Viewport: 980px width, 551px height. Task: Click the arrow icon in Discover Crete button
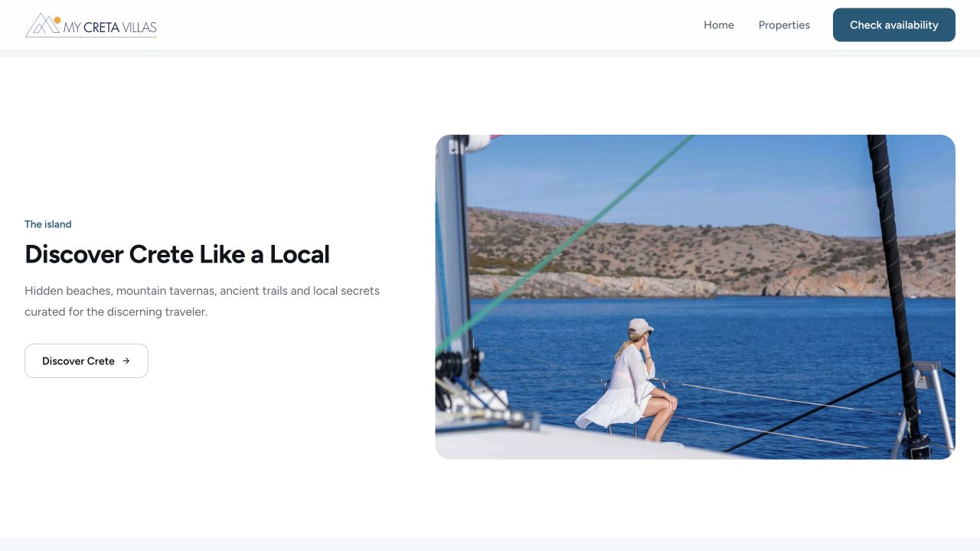coord(126,361)
